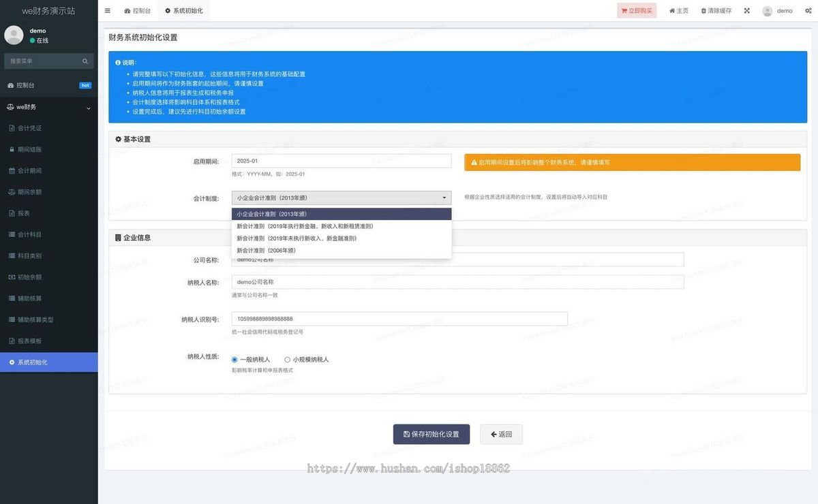818x504 pixels.
Task: Click the fullscreen toggle icon in top bar
Action: pos(746,10)
